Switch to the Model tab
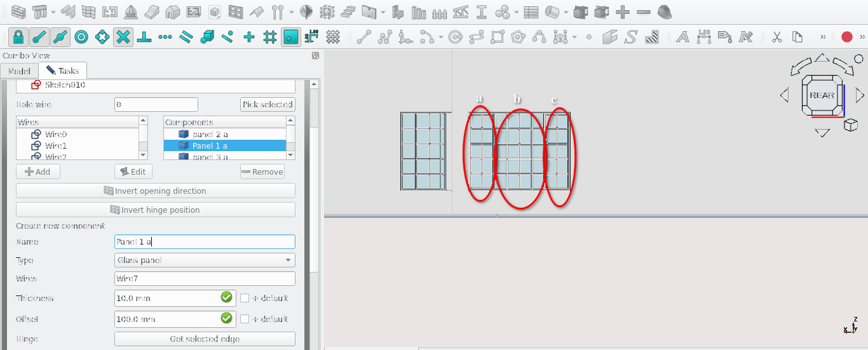Image resolution: width=868 pixels, height=350 pixels. (x=19, y=71)
